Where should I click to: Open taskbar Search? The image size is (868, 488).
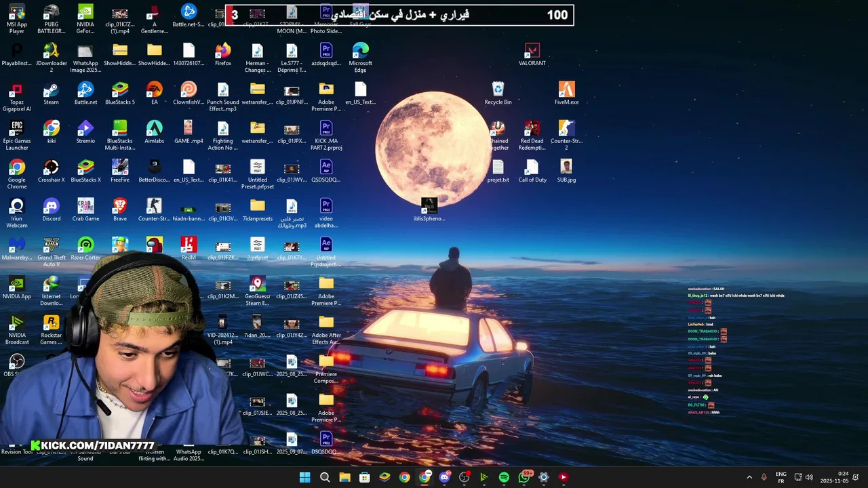tap(325, 477)
